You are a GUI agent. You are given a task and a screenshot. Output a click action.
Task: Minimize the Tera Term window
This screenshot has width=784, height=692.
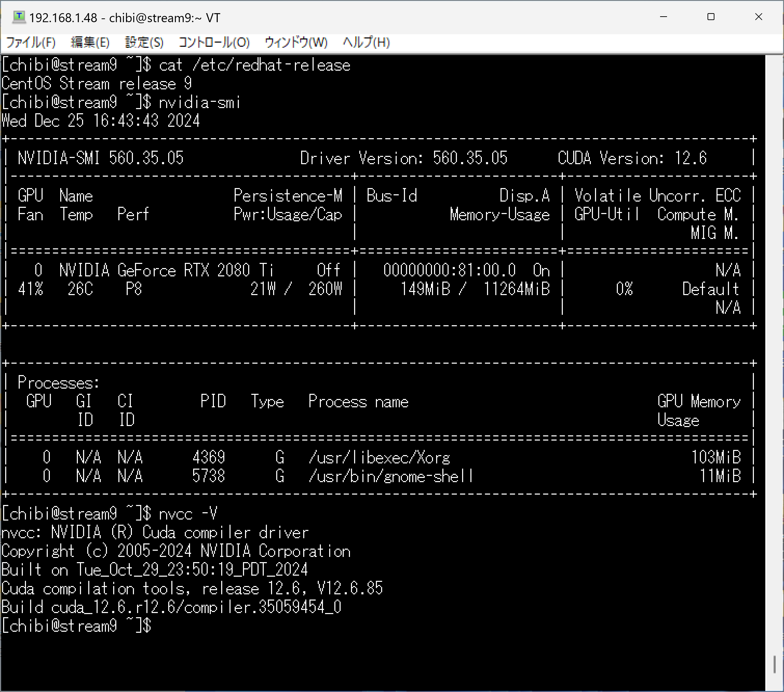pyautogui.click(x=663, y=17)
